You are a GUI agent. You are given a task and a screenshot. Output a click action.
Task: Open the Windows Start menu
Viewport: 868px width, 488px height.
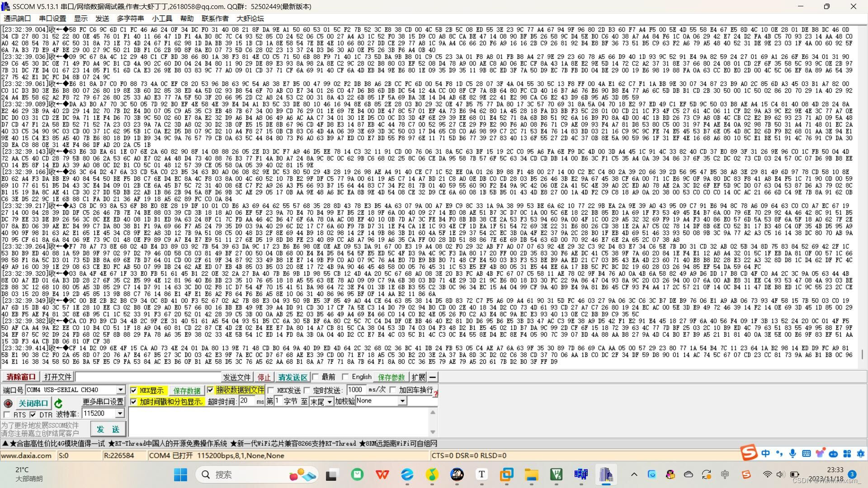click(x=180, y=474)
